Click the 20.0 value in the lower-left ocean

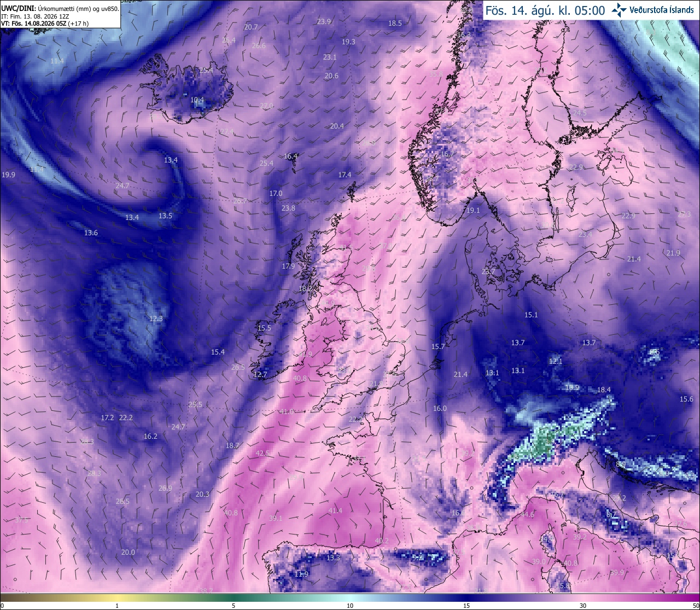coord(128,553)
